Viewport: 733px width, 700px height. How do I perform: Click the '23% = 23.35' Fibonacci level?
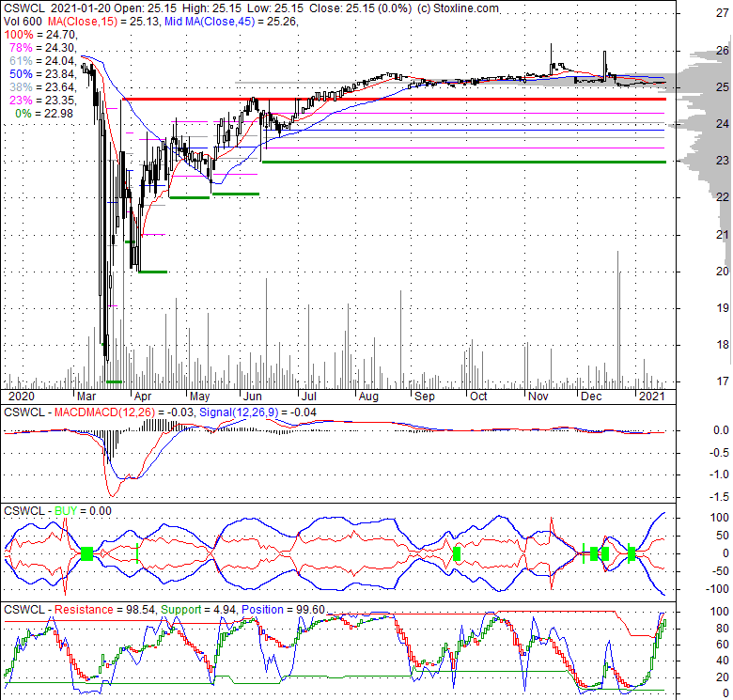click(x=42, y=100)
